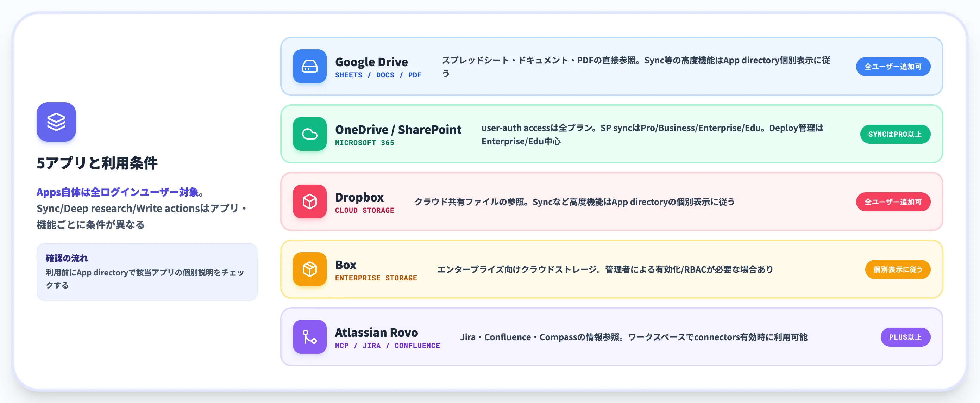Click the 5アプリと利用条件 heading
The width and height of the screenshot is (980, 403).
coord(97,163)
